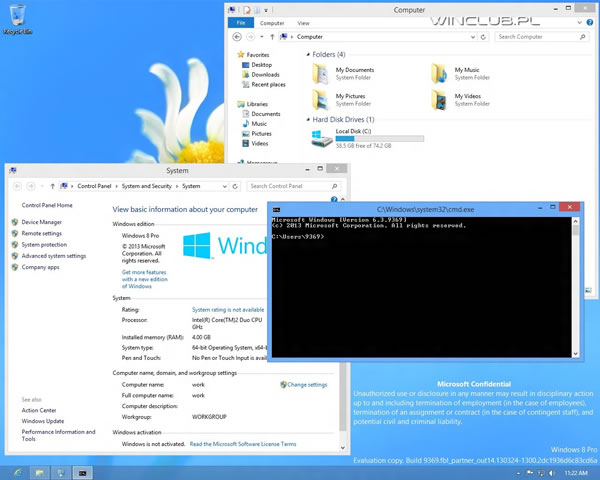
Task: Select the My Documents folder icon
Action: point(320,73)
